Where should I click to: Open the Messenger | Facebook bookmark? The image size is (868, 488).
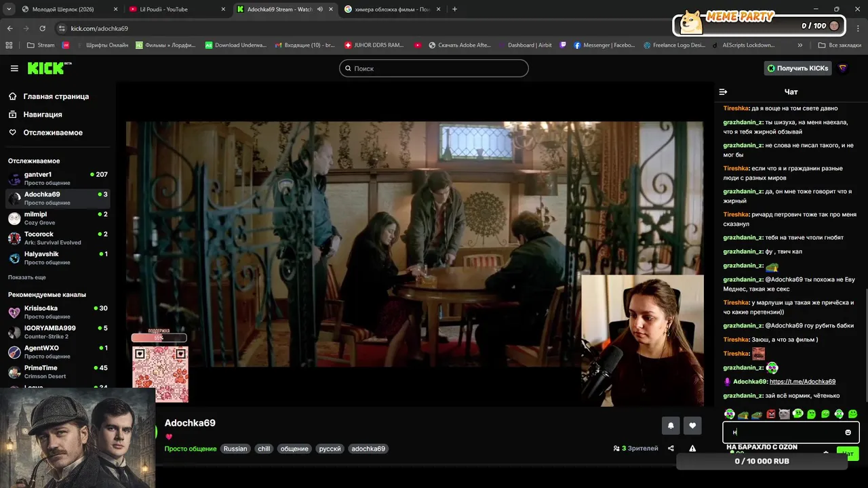[x=604, y=45]
